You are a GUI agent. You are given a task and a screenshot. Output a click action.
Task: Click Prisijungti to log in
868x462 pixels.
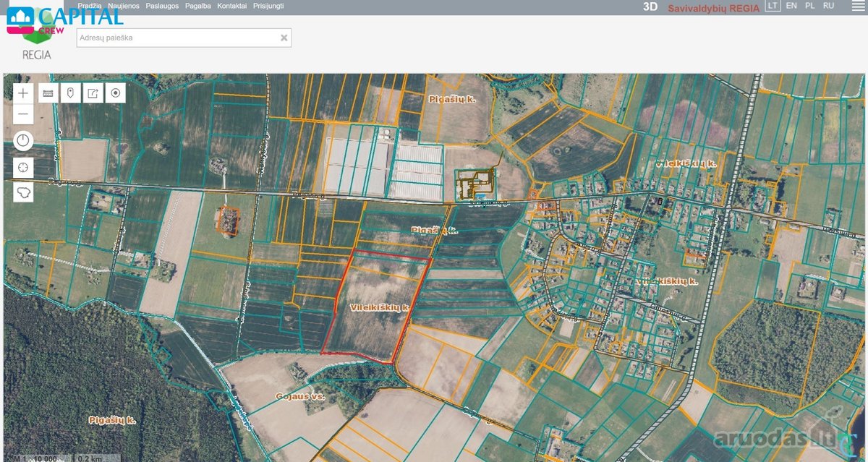click(268, 6)
